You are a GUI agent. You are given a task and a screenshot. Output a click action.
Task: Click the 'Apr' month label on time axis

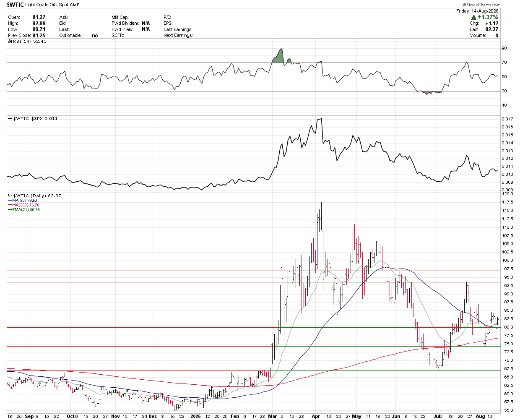coord(316,417)
